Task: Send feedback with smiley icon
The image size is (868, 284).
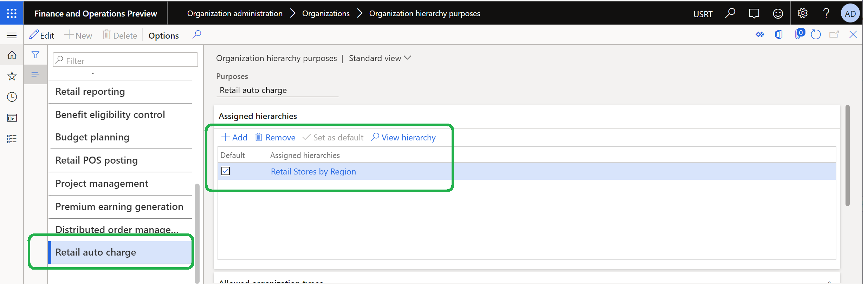Action: (778, 13)
